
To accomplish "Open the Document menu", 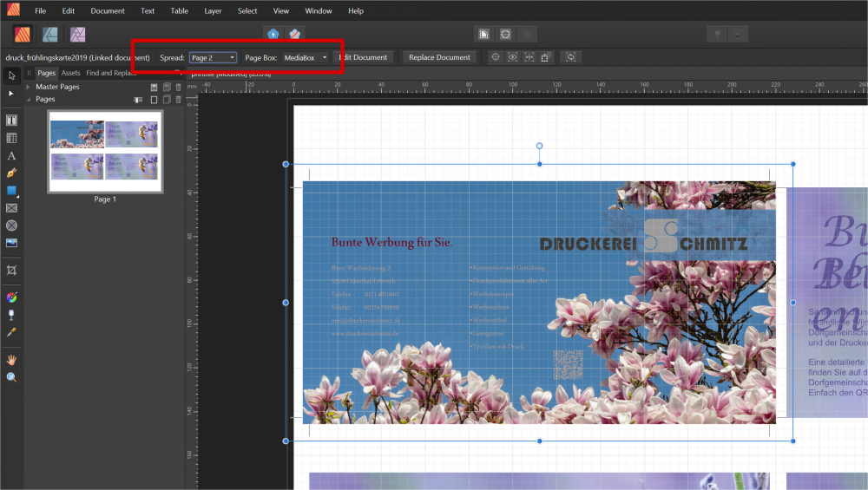I will pyautogui.click(x=108, y=10).
